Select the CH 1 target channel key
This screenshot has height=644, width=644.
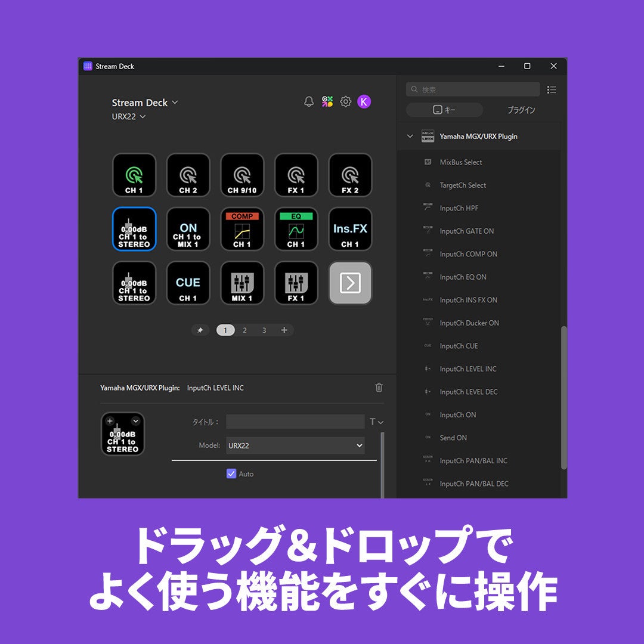pos(134,175)
